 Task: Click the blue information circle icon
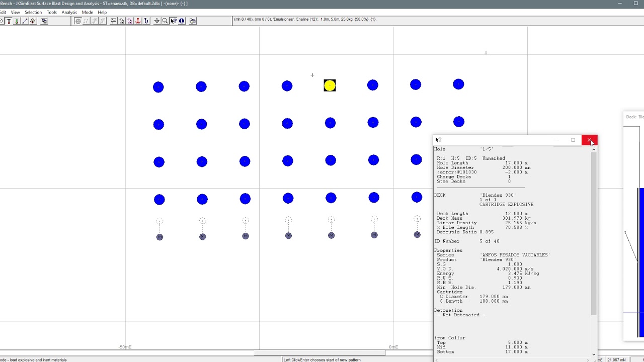click(x=182, y=21)
